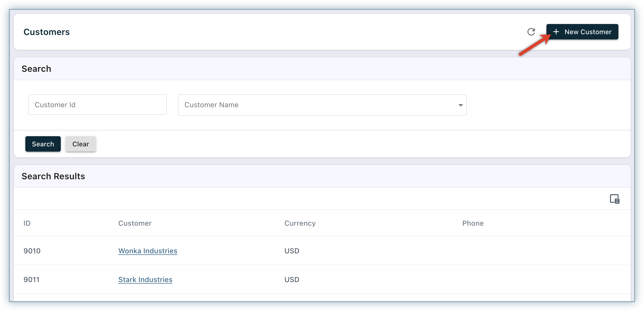Open the Stark Industries customer link
Image resolution: width=644 pixels, height=311 pixels.
[x=145, y=279]
